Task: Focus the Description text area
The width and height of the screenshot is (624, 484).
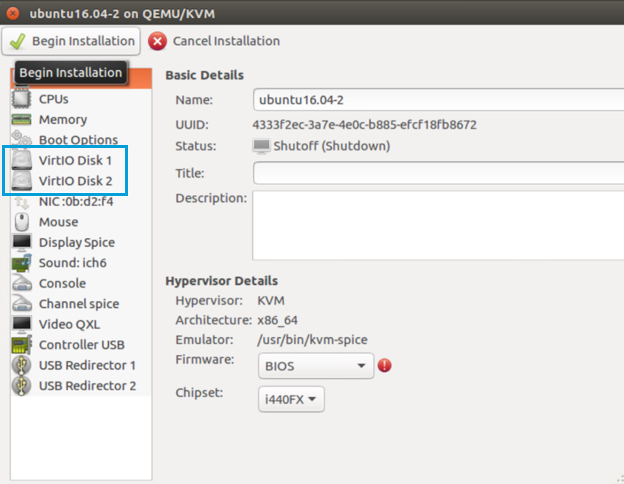Action: [x=439, y=226]
